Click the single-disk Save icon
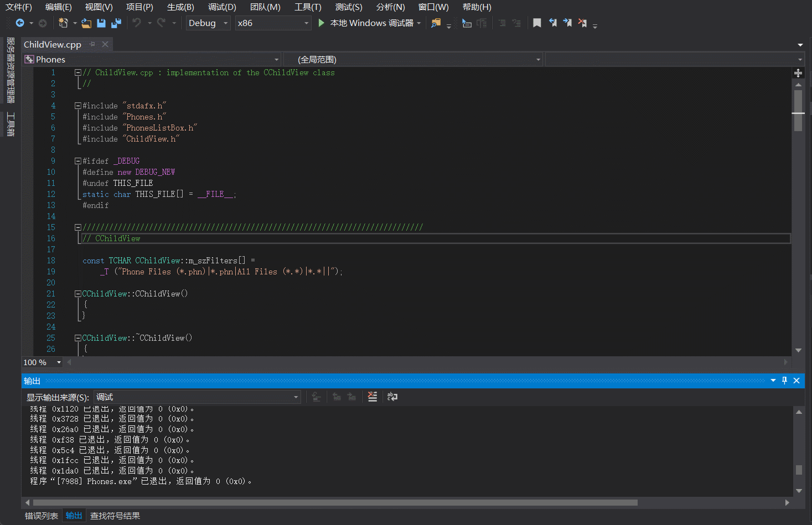 pyautogui.click(x=101, y=23)
